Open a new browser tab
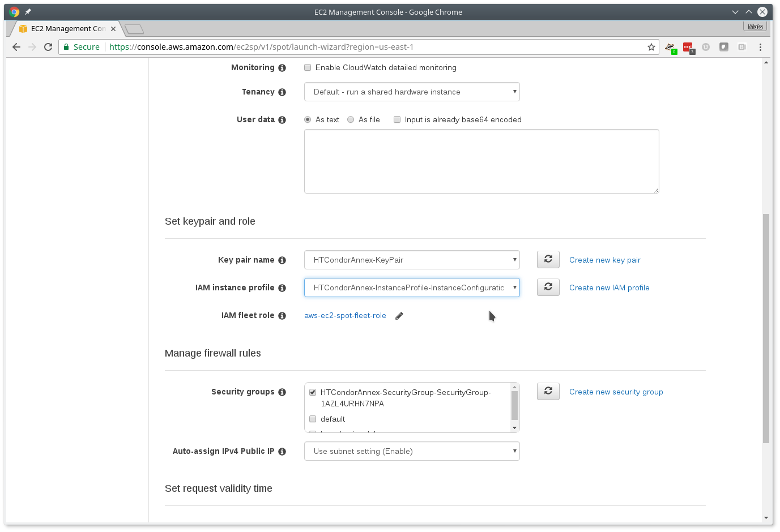 click(x=134, y=29)
